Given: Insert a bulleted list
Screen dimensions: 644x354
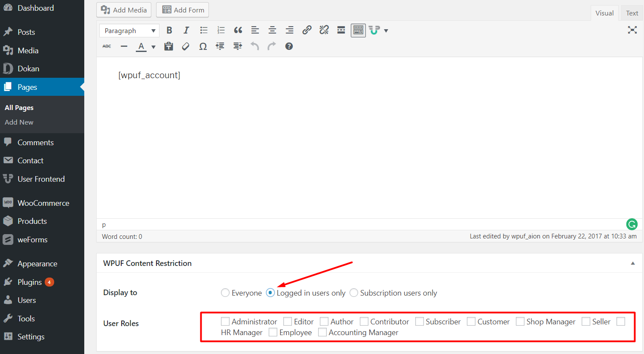Looking at the screenshot, I should click(204, 31).
